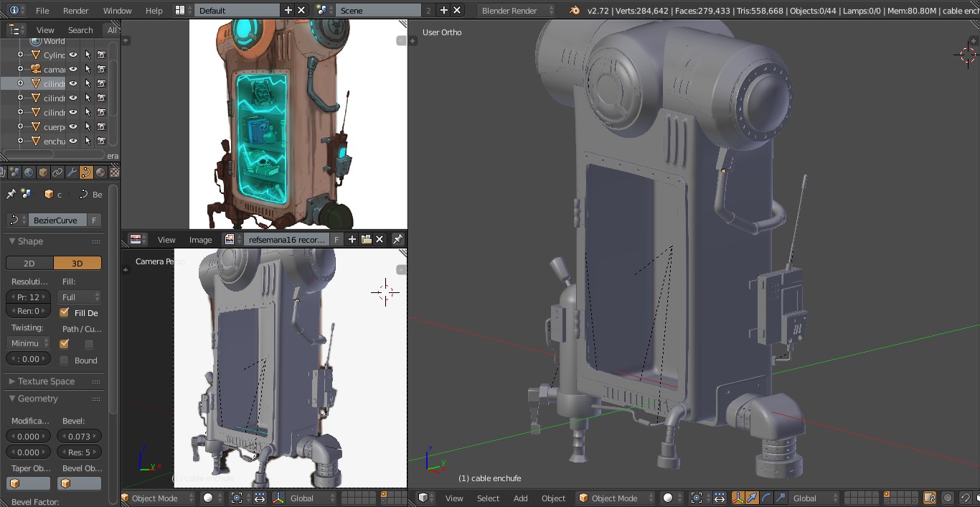Delete the current Scene

457,10
